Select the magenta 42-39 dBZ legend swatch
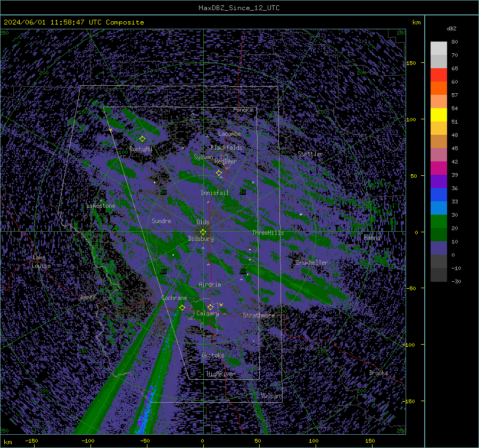Viewport: 479px width, 448px height. tap(439, 168)
